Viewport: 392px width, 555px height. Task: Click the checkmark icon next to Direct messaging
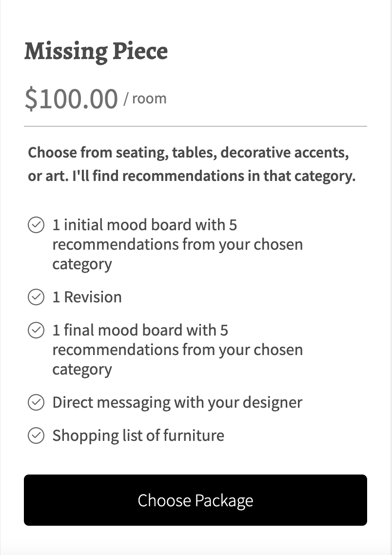coord(36,403)
